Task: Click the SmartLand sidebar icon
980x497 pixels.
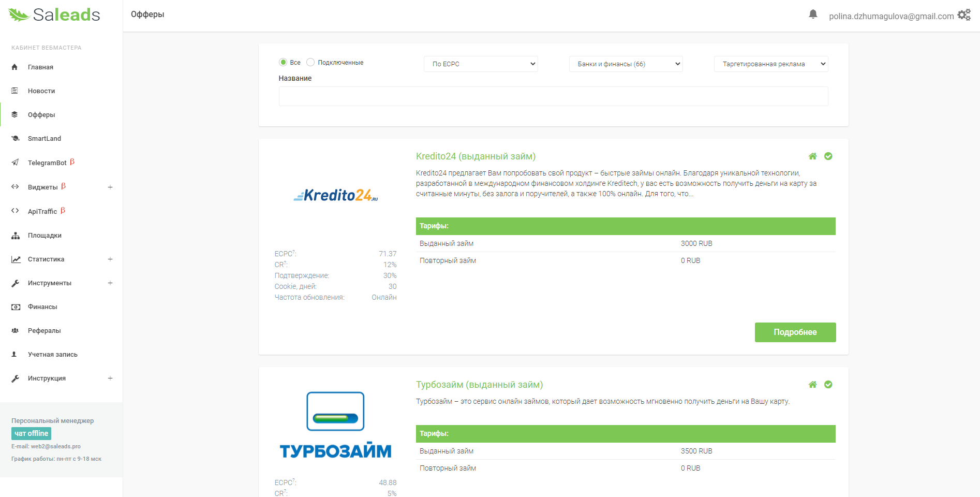Action: pos(15,138)
